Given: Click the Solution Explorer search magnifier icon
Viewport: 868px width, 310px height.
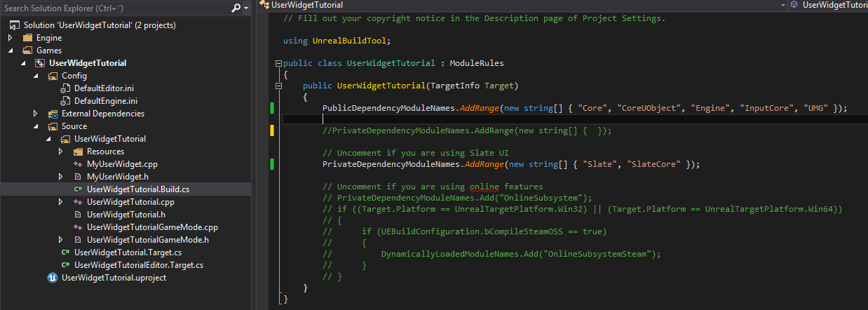Looking at the screenshot, I should pos(236,8).
